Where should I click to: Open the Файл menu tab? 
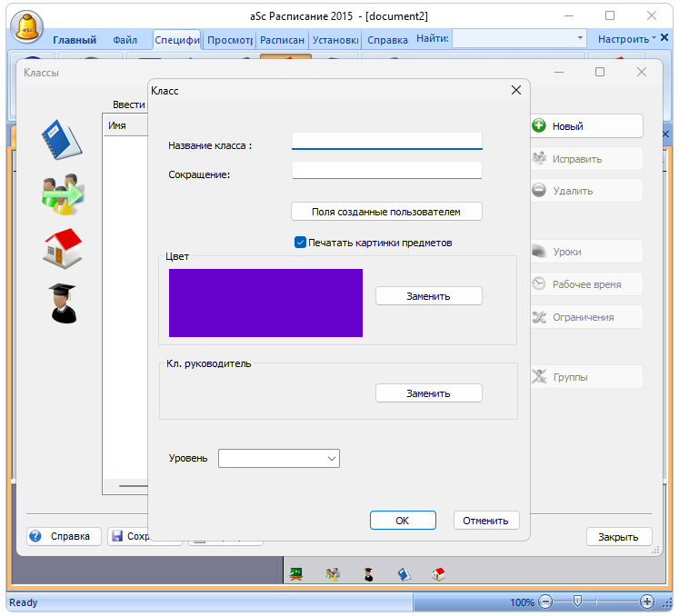pos(125,40)
